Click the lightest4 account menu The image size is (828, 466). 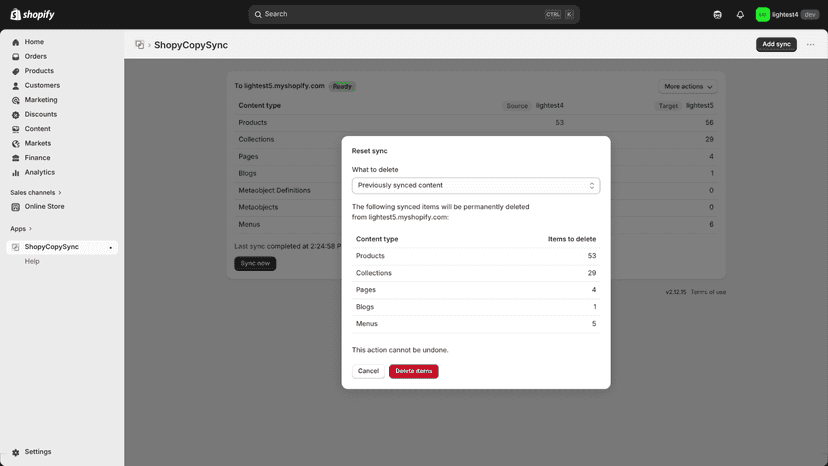[x=787, y=15]
